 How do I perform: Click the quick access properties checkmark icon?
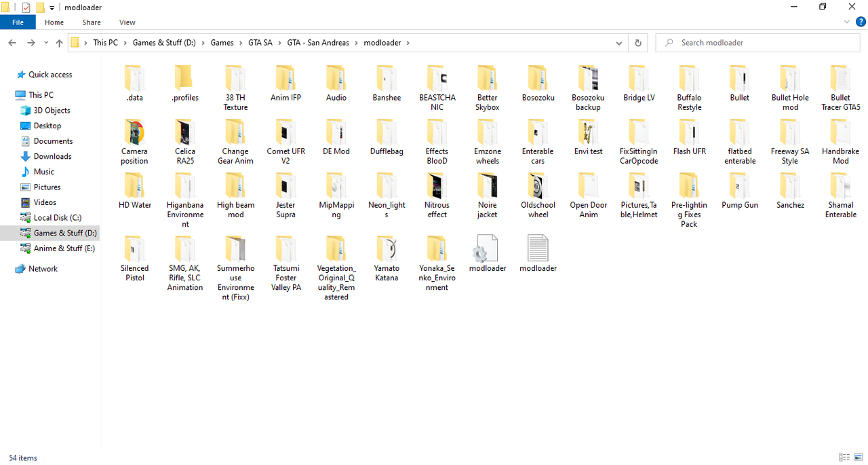tap(26, 7)
